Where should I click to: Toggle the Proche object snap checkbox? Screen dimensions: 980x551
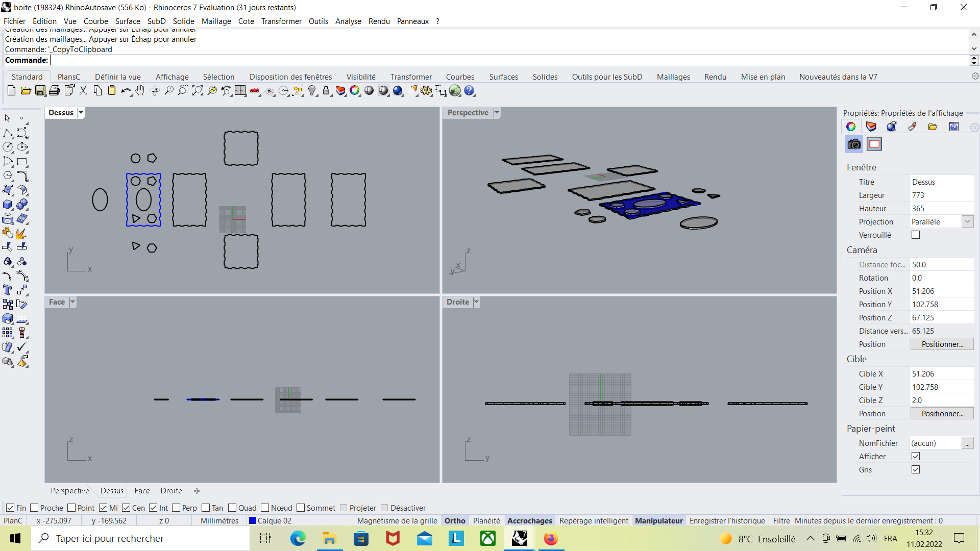point(35,508)
